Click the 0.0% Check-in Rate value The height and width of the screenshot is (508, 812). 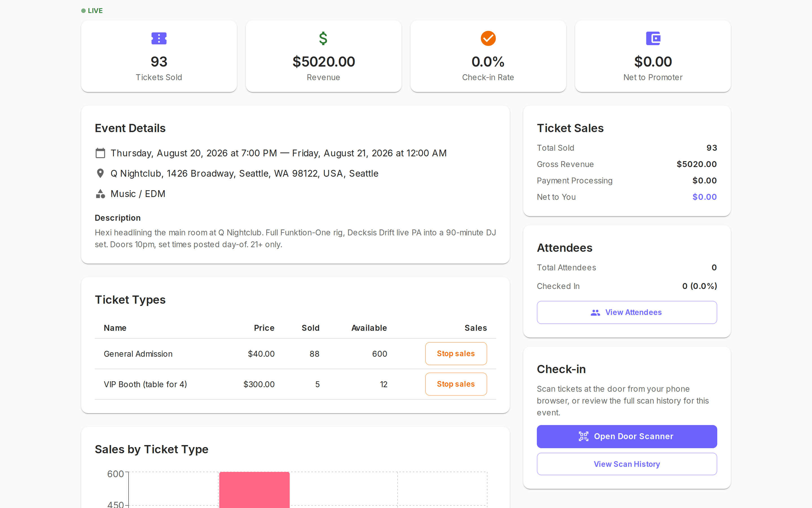coord(488,62)
